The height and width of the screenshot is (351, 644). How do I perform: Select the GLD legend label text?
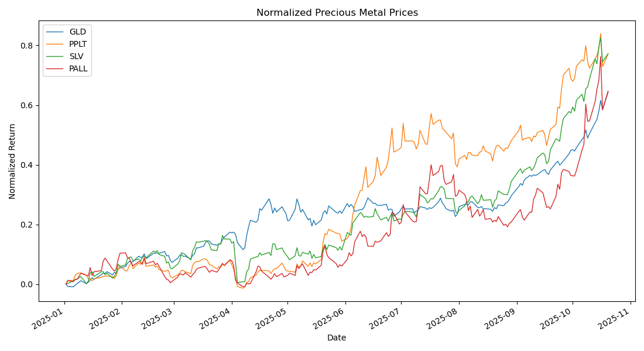point(77,32)
